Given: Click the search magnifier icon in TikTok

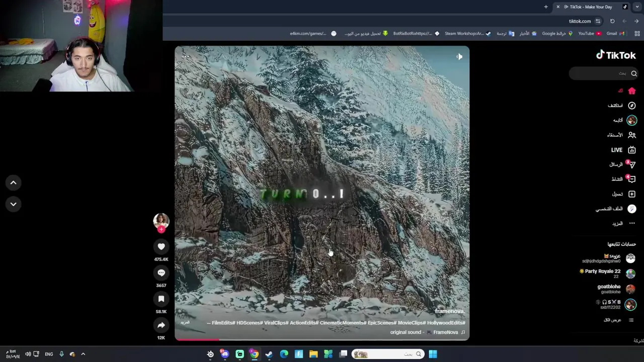Looking at the screenshot, I should pos(634,73).
